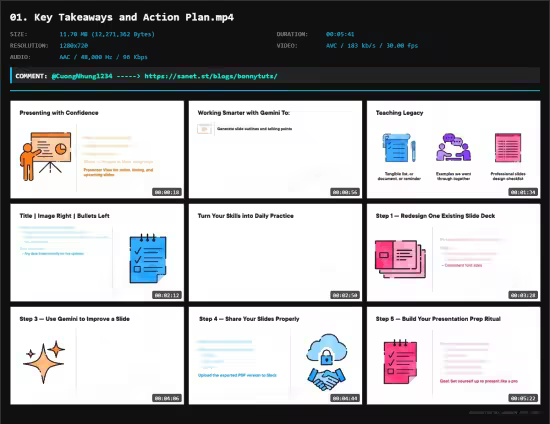550x424 pixels.
Task: Click the 'AUDIO:' label
Action: [x=20, y=57]
